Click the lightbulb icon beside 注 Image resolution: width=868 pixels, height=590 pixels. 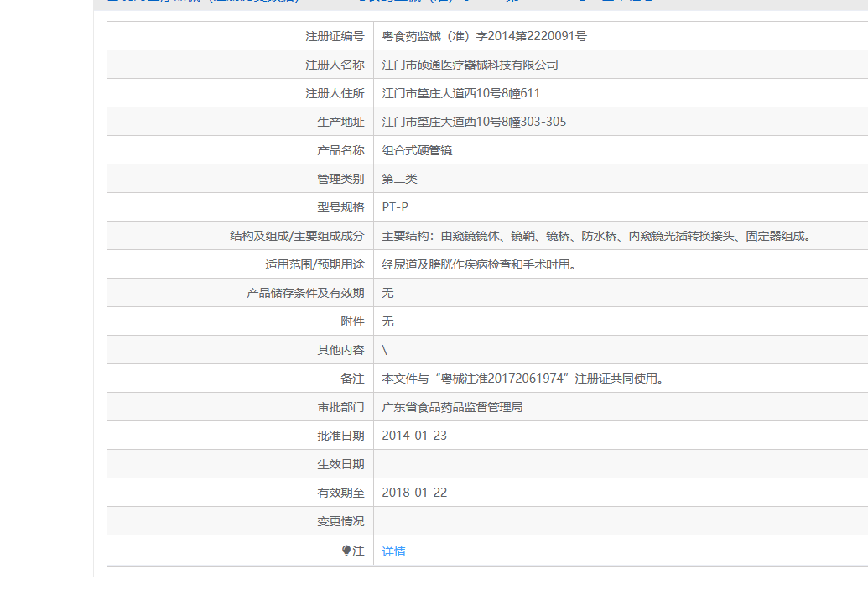coord(346,550)
